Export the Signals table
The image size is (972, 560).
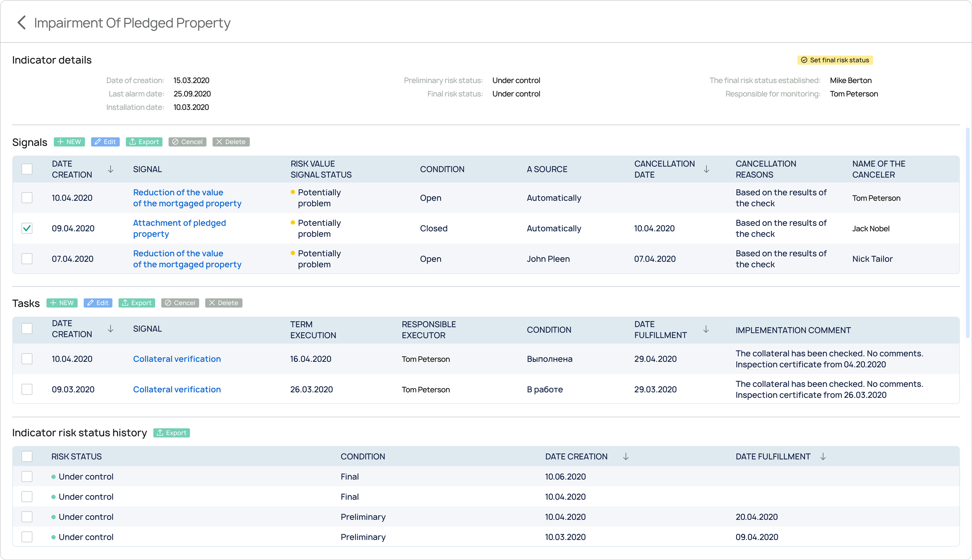click(144, 142)
